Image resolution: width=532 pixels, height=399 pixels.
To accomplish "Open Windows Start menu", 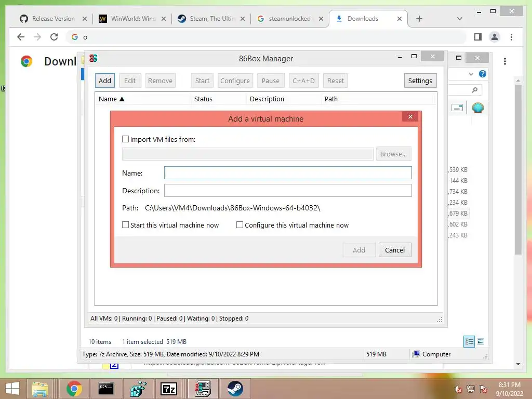I will (x=12, y=389).
